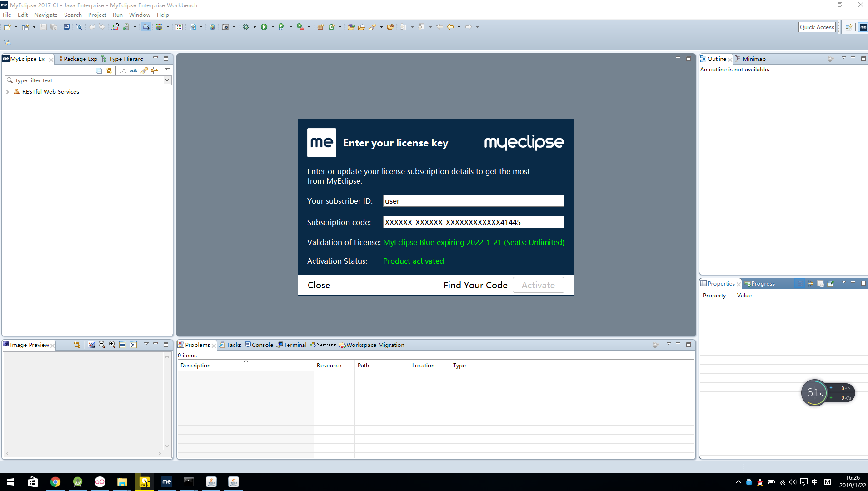868x491 pixels.
Task: Open Chrome from the Windows taskbar
Action: pyautogui.click(x=55, y=482)
